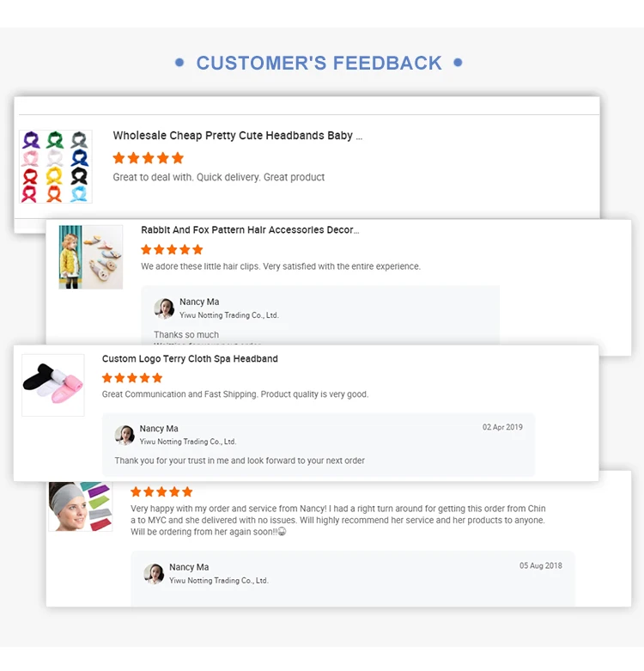
Task: Select the "Thank you for your trust" reply text
Action: pyautogui.click(x=240, y=461)
